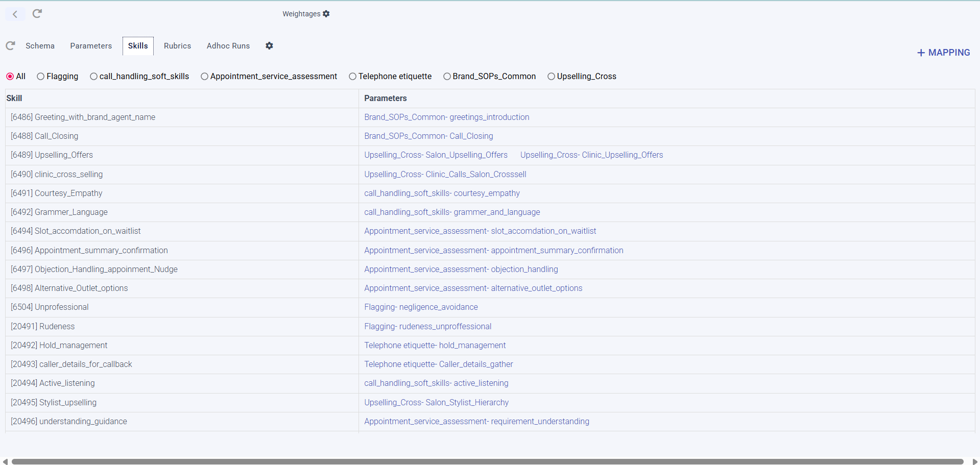Viewport: 980px width, 465px height.
Task: Click the scrollbar right arrow
Action: [x=975, y=461]
